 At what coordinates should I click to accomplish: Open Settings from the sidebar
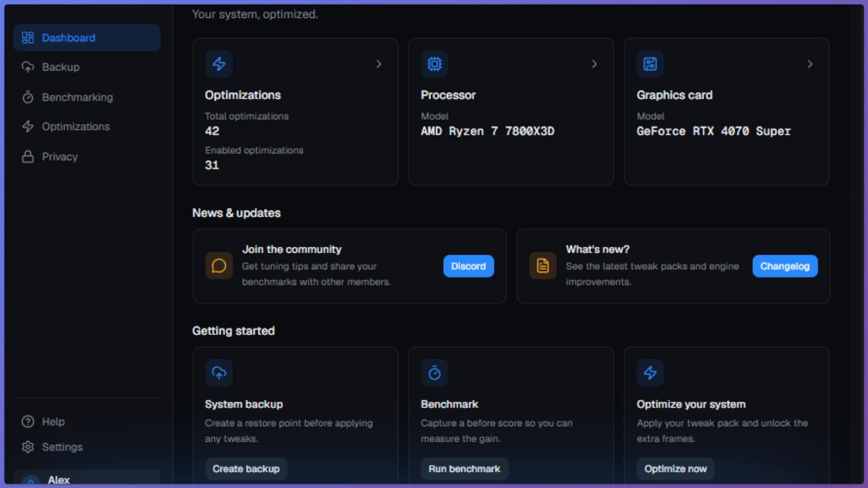point(87,447)
